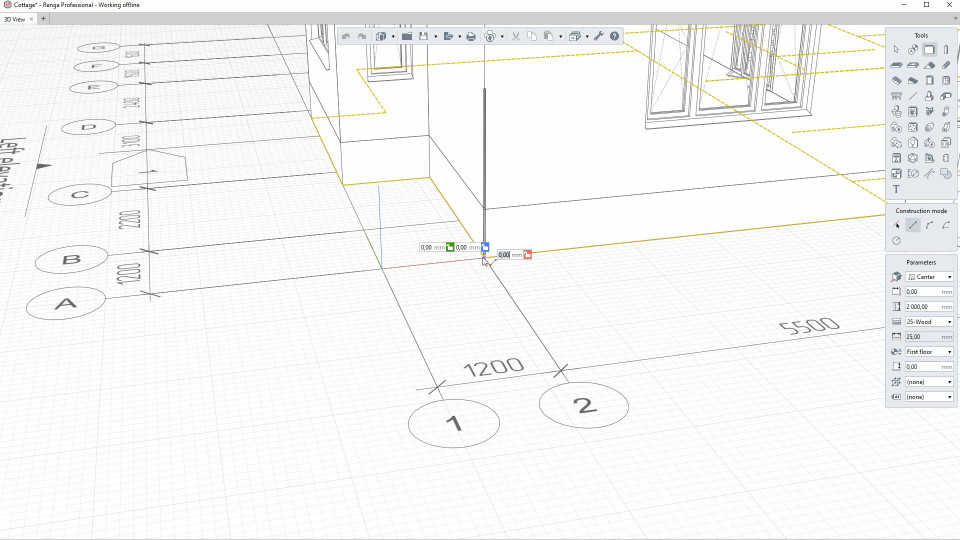Choose the Column tool
The image size is (960, 540).
pyautogui.click(x=946, y=49)
